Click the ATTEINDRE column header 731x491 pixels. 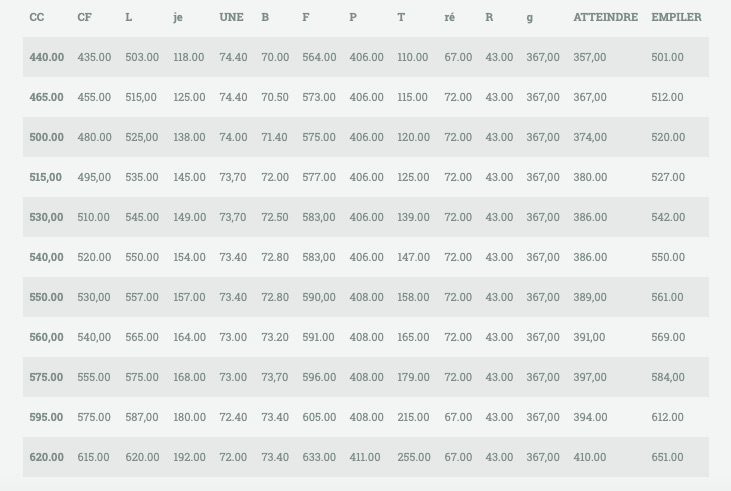(605, 18)
